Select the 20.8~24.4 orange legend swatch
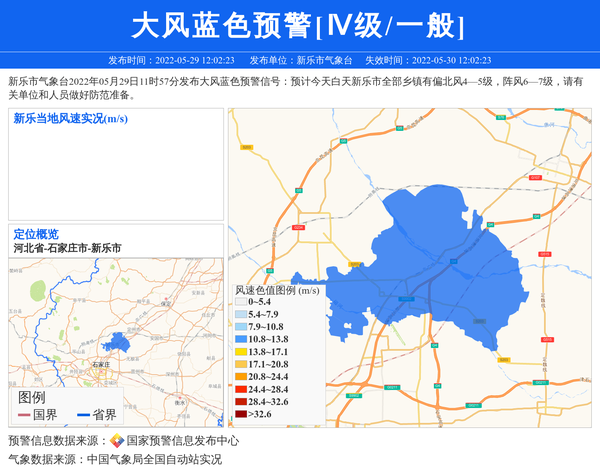 240,377
